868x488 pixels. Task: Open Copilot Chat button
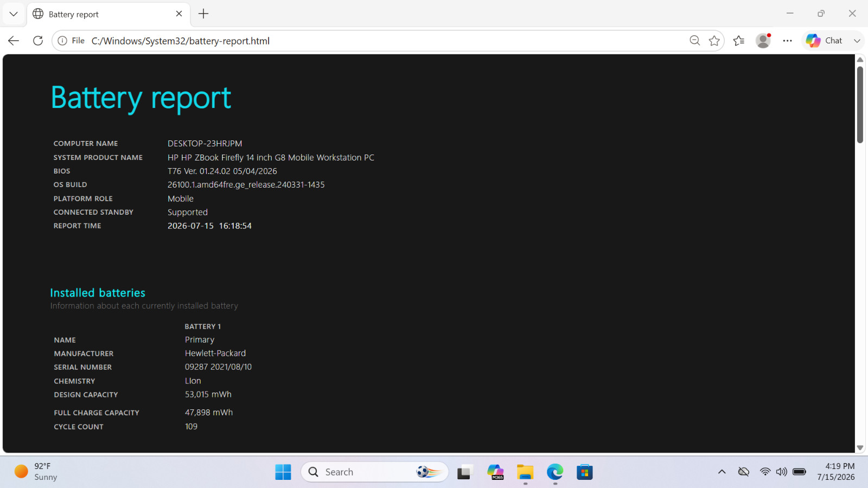pos(825,41)
